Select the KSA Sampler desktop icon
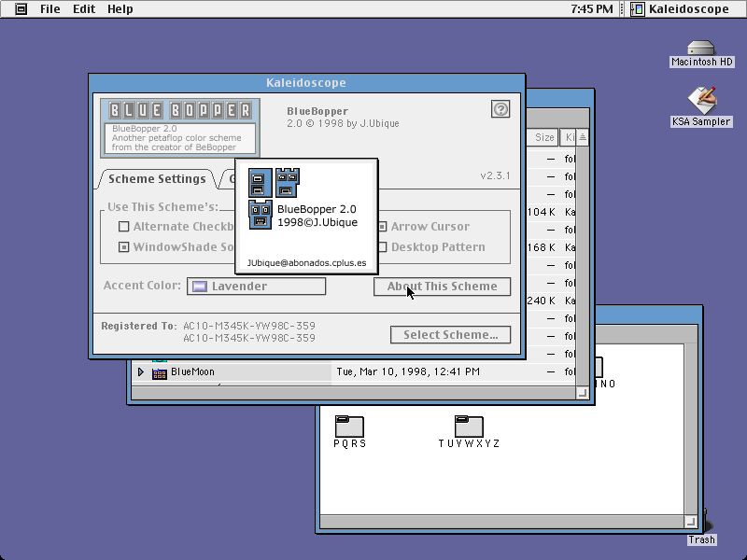Image resolution: width=747 pixels, height=560 pixels. [x=701, y=101]
